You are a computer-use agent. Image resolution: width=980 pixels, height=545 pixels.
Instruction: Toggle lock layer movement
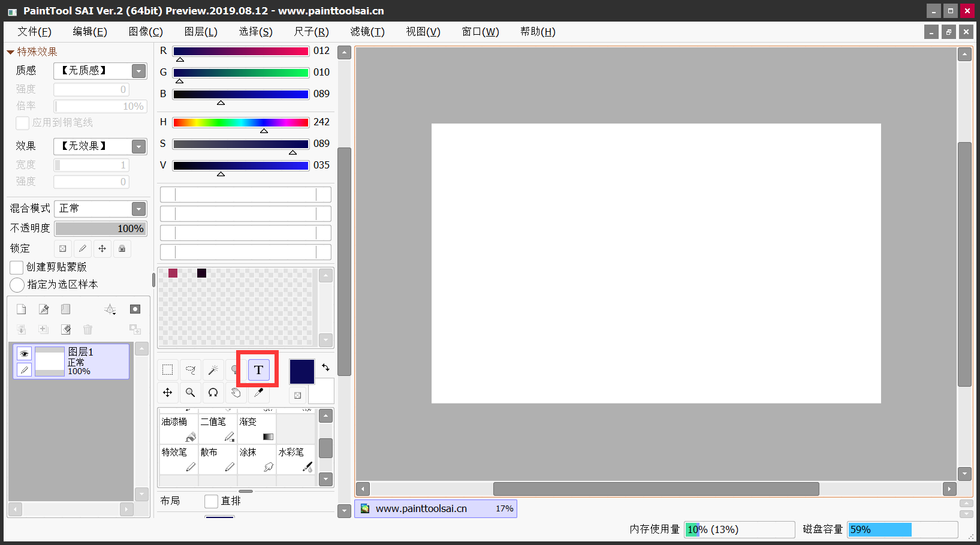tap(102, 249)
